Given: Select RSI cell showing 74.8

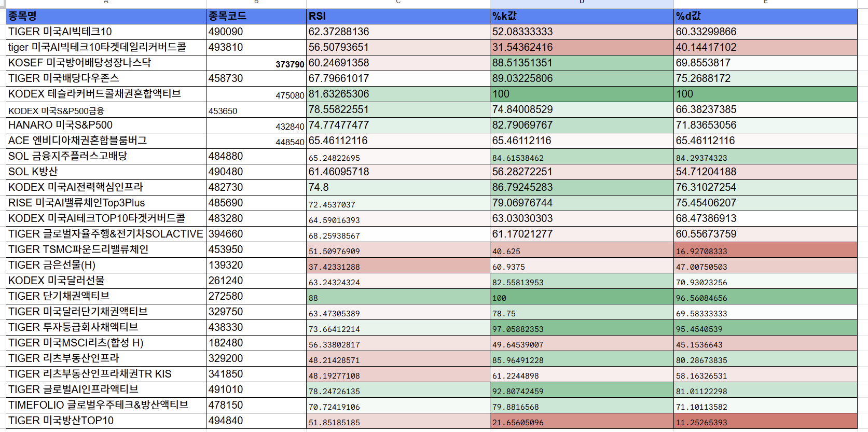Looking at the screenshot, I should click(x=398, y=187).
